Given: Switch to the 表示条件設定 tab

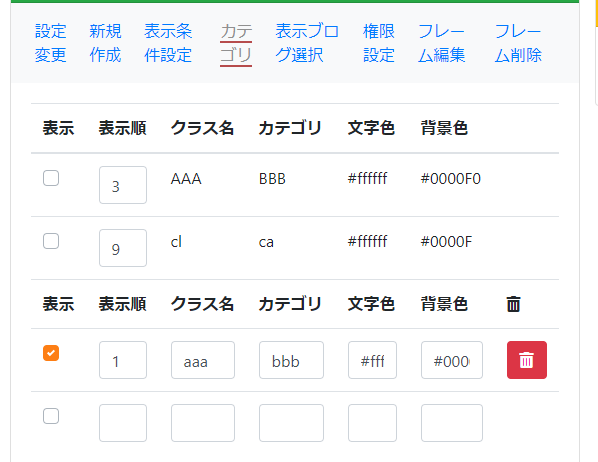Looking at the screenshot, I should [x=168, y=43].
